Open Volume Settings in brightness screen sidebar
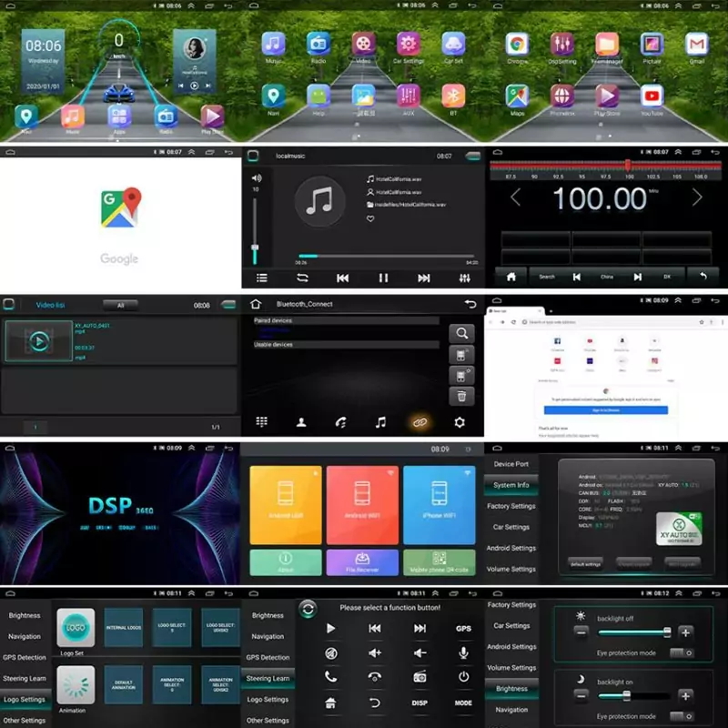 pyautogui.click(x=511, y=668)
